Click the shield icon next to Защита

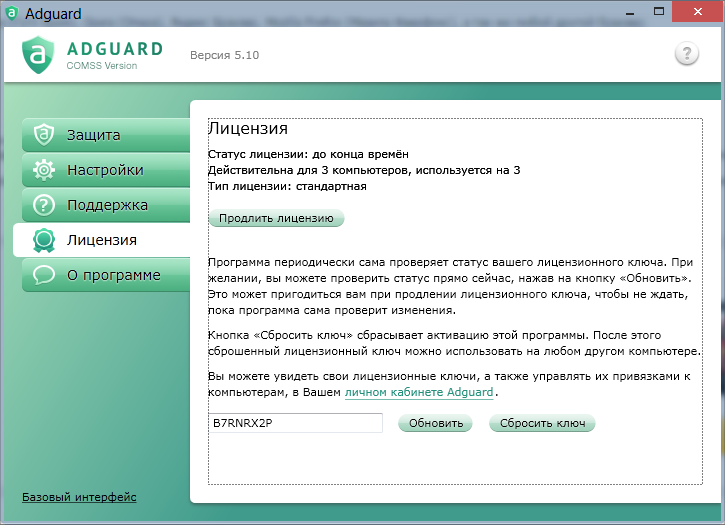point(44,135)
